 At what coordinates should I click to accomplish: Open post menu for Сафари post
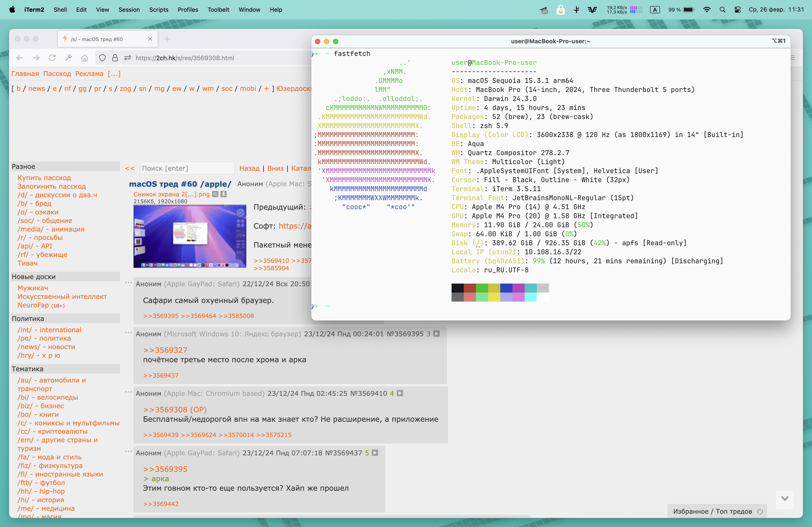[x=128, y=282]
